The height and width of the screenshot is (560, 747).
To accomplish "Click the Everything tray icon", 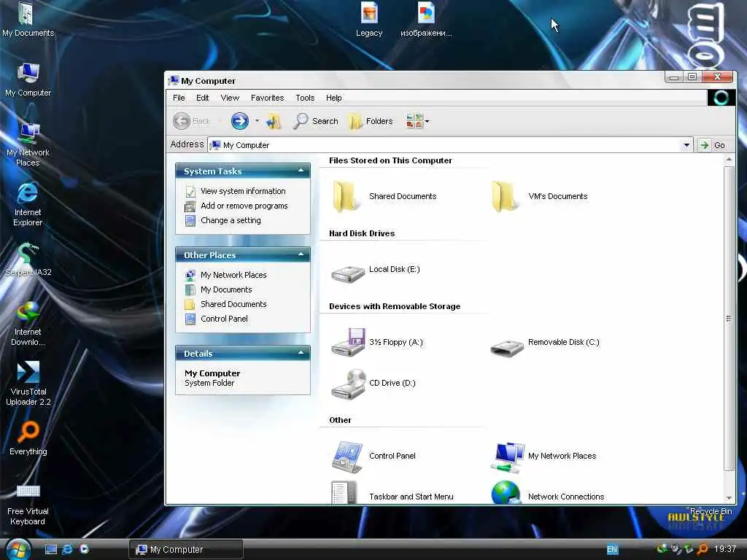I will click(703, 549).
